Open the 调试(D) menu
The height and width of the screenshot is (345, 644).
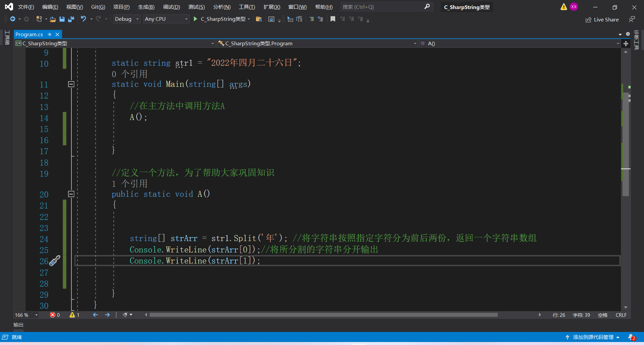(171, 7)
